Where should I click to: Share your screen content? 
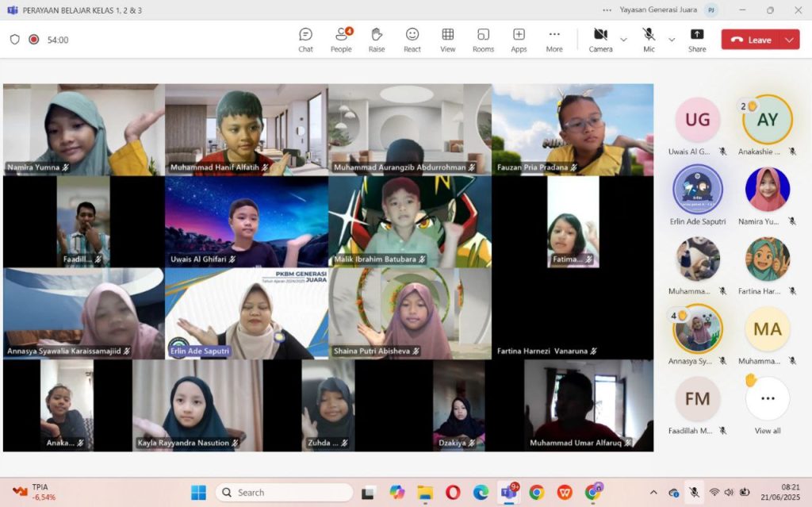coord(697,40)
